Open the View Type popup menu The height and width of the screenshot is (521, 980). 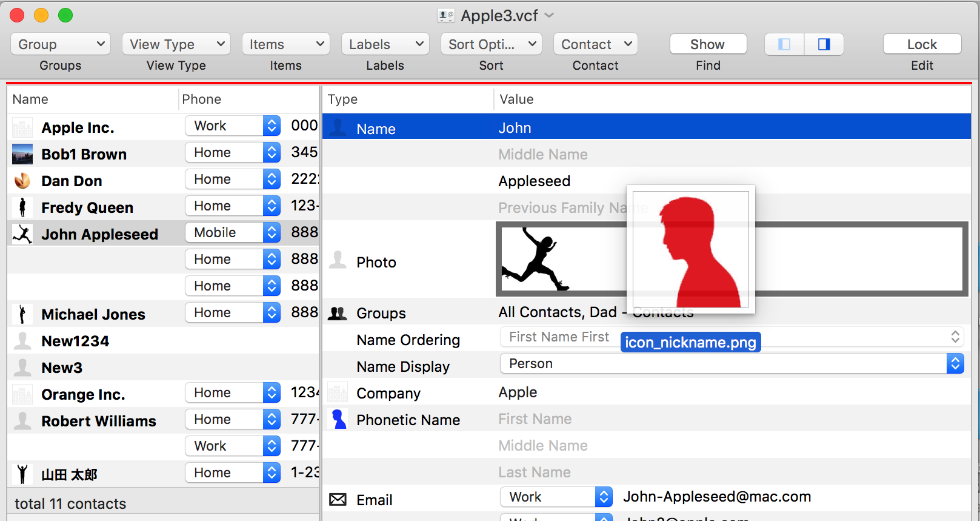click(x=176, y=44)
